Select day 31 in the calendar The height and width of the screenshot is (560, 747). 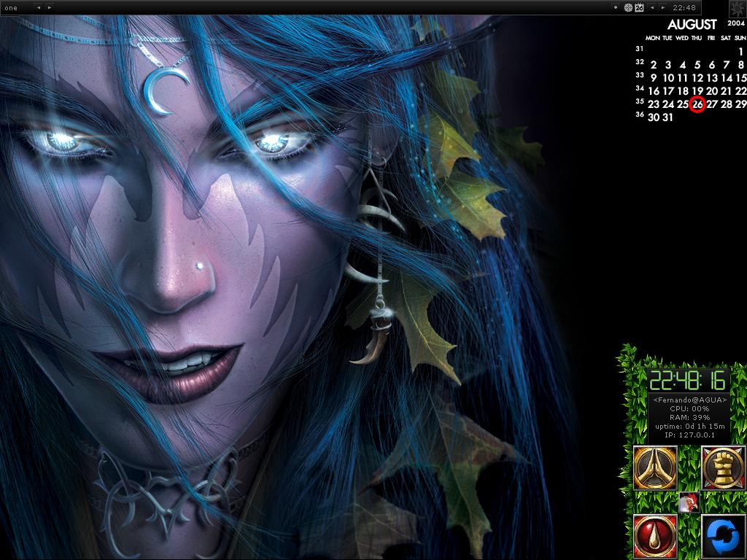click(668, 117)
